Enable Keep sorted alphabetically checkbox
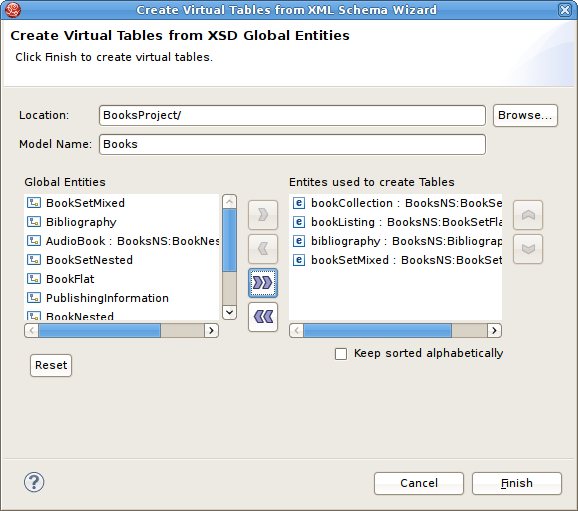This screenshot has width=578, height=511. tap(341, 354)
